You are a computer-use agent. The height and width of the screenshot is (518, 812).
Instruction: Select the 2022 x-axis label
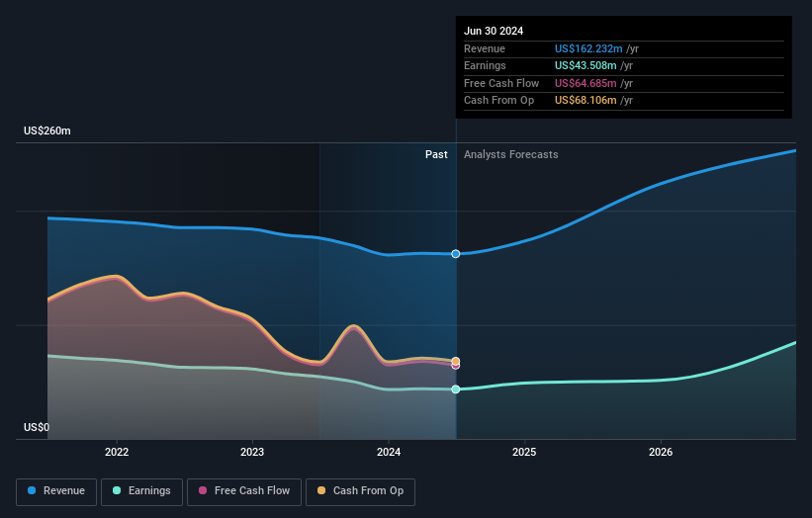tap(117, 452)
